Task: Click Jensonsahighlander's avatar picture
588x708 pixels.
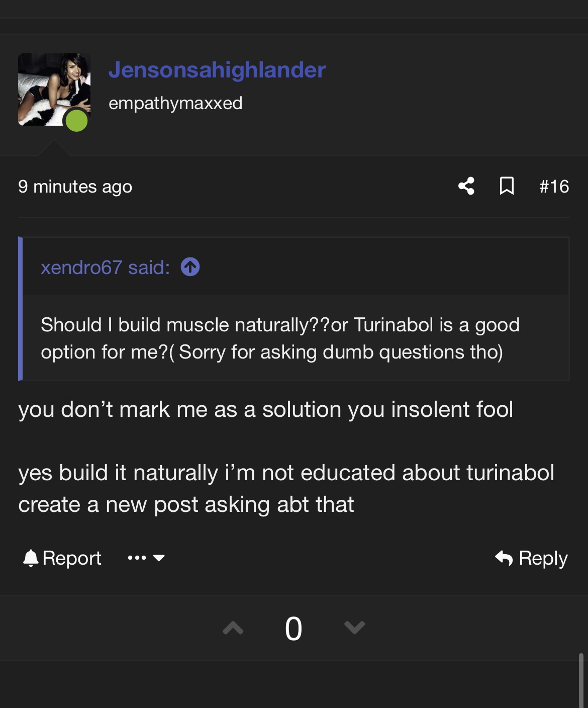Action: (x=54, y=89)
